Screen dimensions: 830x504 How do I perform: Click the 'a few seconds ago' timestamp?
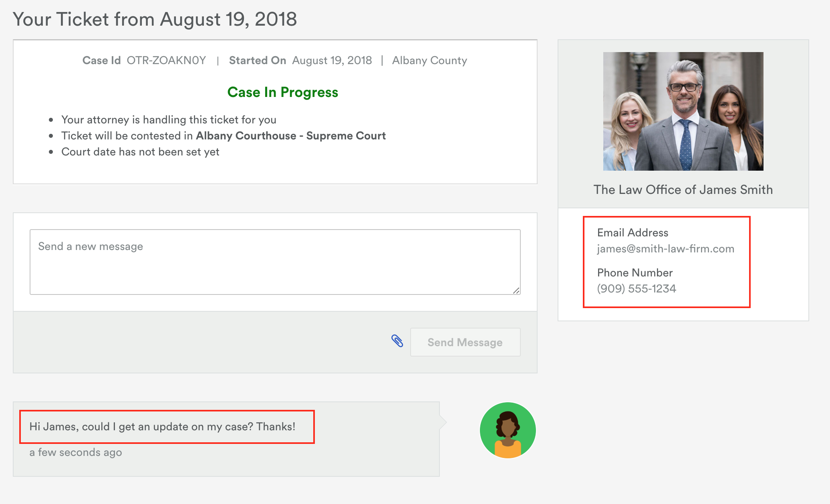click(76, 452)
